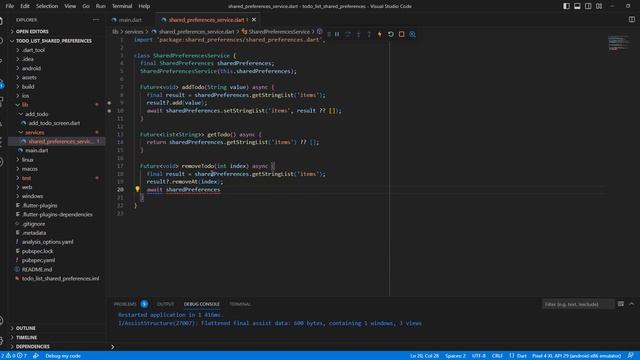Click Step Over in debug toolbar
Viewport: 640px width, 360px height.
348,34
